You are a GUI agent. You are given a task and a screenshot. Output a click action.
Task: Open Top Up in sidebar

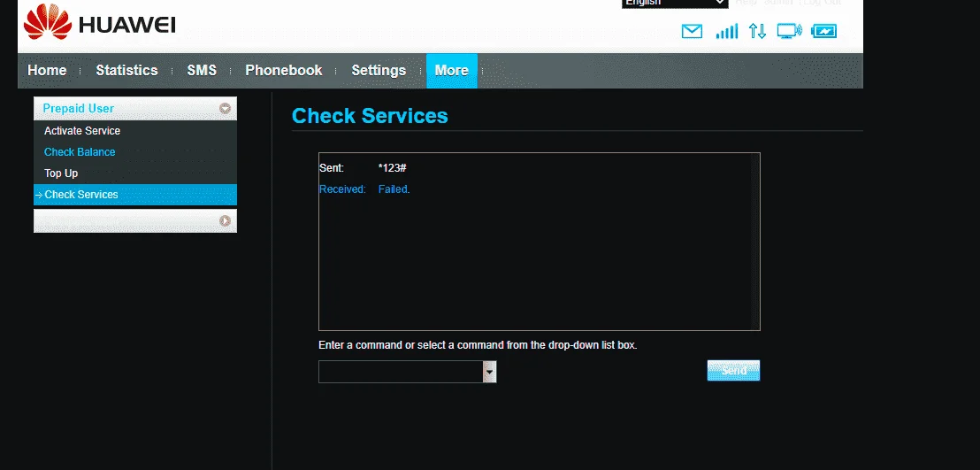click(61, 173)
